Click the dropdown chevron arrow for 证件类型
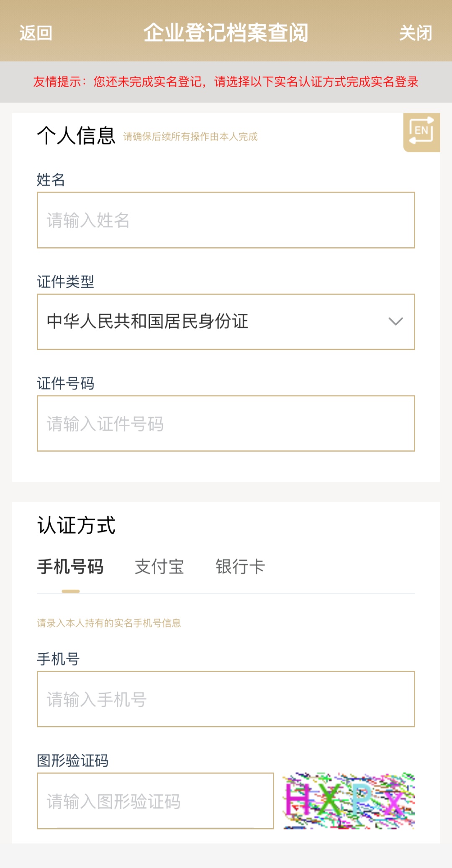This screenshot has height=868, width=452. pos(395,321)
